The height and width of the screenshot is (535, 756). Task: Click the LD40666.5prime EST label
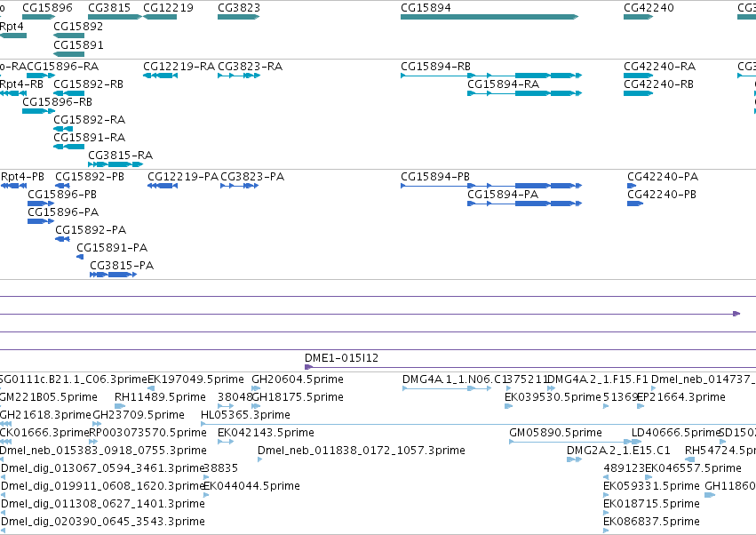click(676, 432)
